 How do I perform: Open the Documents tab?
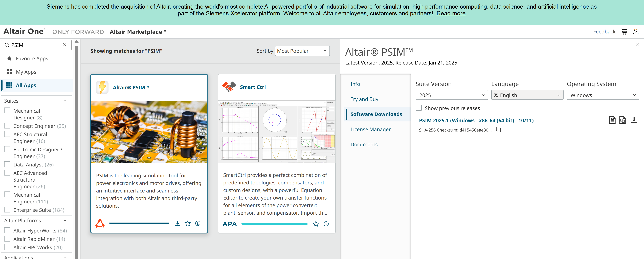(x=364, y=144)
